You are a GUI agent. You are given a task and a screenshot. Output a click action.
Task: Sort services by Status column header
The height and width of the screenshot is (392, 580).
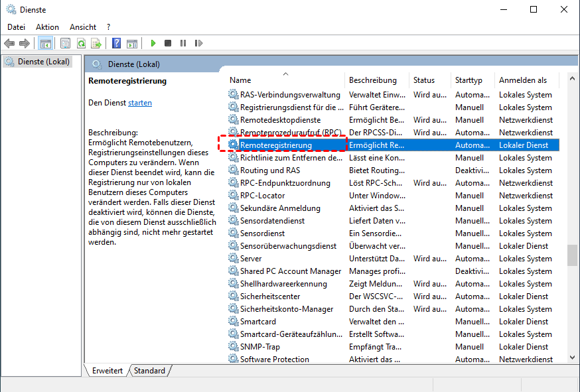423,80
